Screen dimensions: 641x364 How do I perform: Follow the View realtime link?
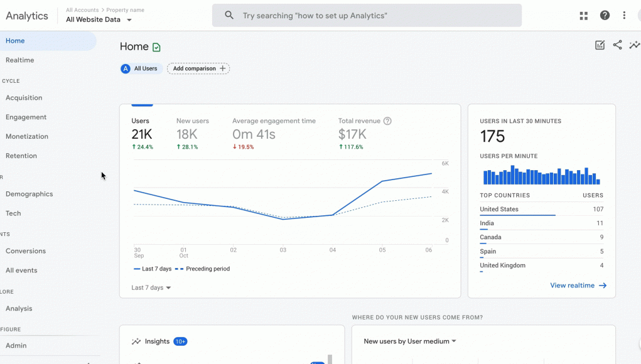pos(578,286)
